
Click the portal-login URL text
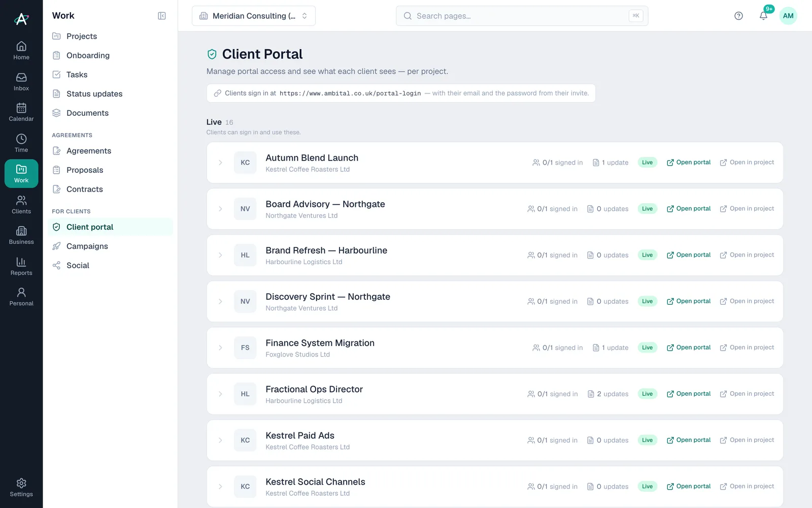350,93
